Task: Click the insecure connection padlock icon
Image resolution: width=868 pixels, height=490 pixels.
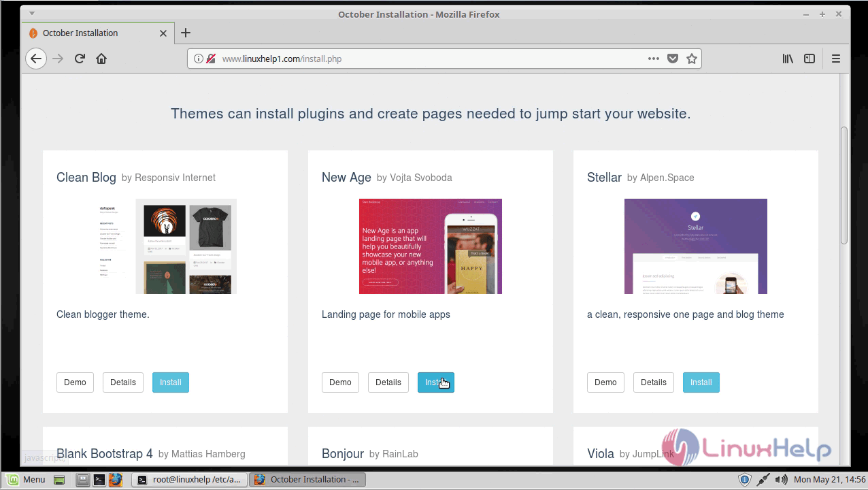Action: click(211, 59)
